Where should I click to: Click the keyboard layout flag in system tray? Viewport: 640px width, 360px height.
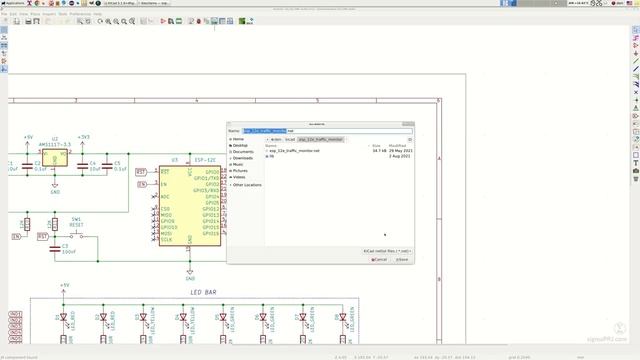coord(629,3)
